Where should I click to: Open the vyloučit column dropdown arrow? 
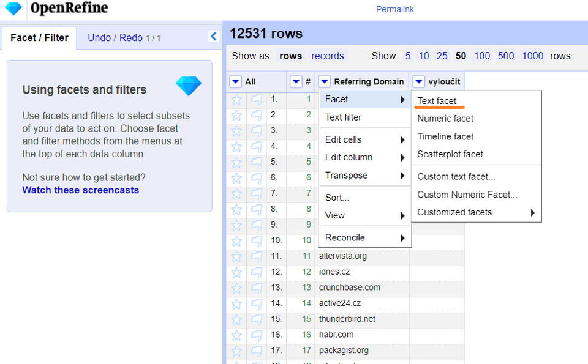pos(419,81)
